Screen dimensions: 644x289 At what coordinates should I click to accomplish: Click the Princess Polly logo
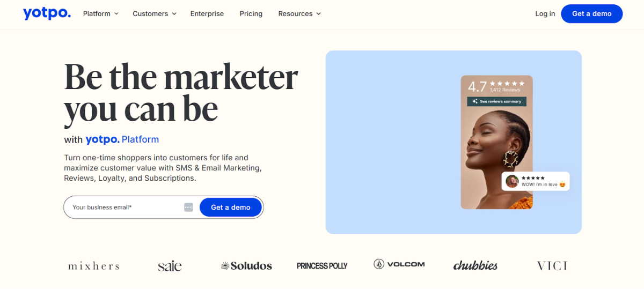coord(322,265)
